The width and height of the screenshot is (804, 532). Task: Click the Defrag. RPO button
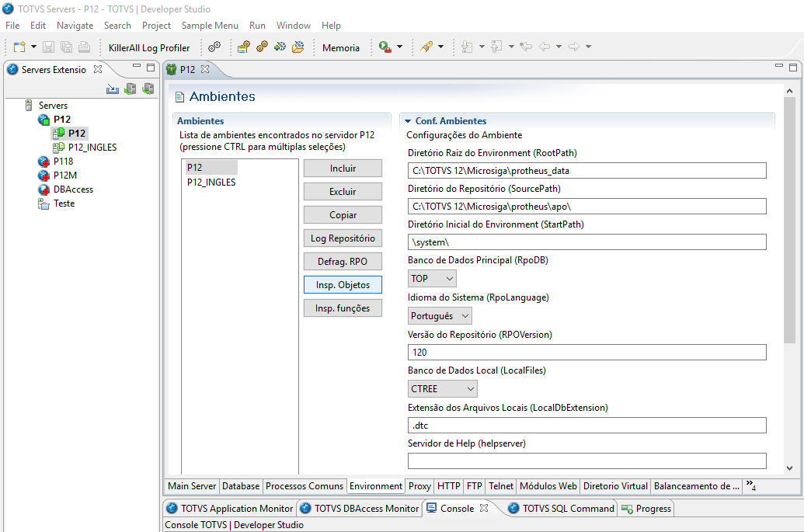click(343, 262)
